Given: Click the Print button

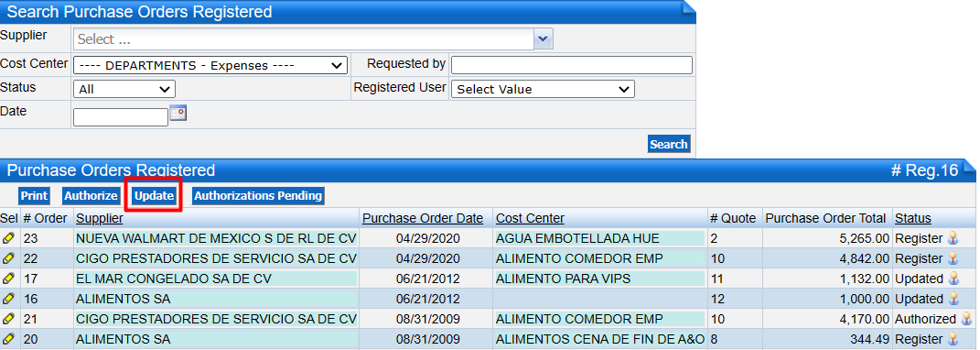Looking at the screenshot, I should 34,195.
